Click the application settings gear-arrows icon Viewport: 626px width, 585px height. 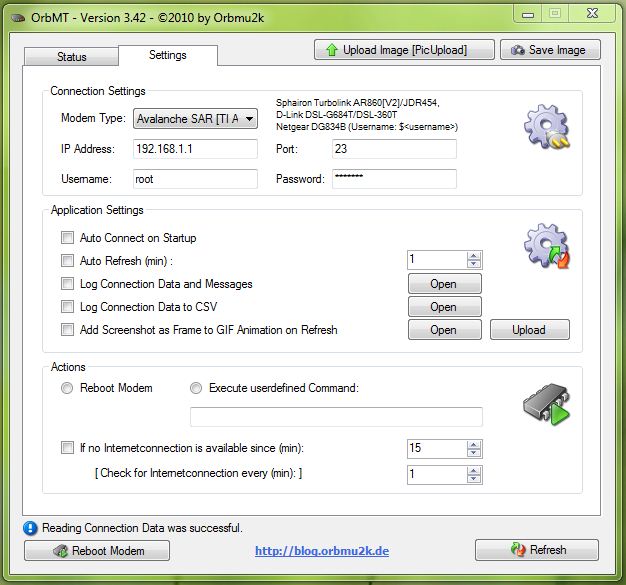(x=547, y=246)
